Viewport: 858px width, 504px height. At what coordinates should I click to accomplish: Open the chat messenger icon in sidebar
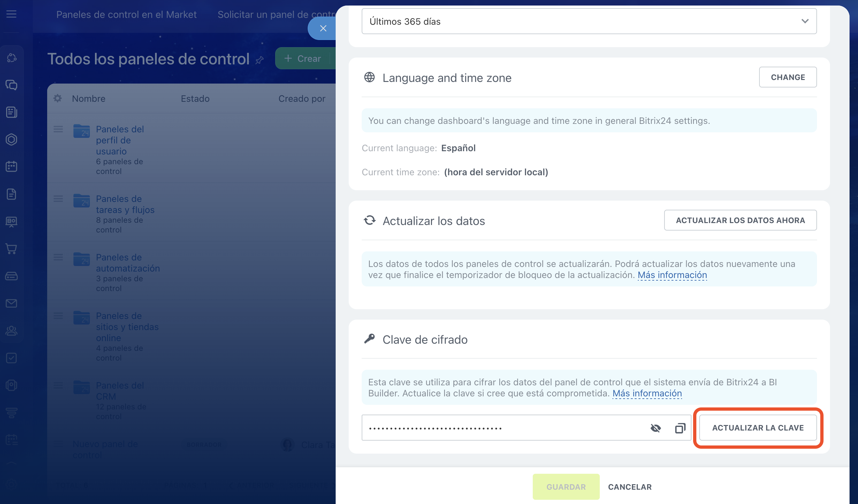point(12,85)
